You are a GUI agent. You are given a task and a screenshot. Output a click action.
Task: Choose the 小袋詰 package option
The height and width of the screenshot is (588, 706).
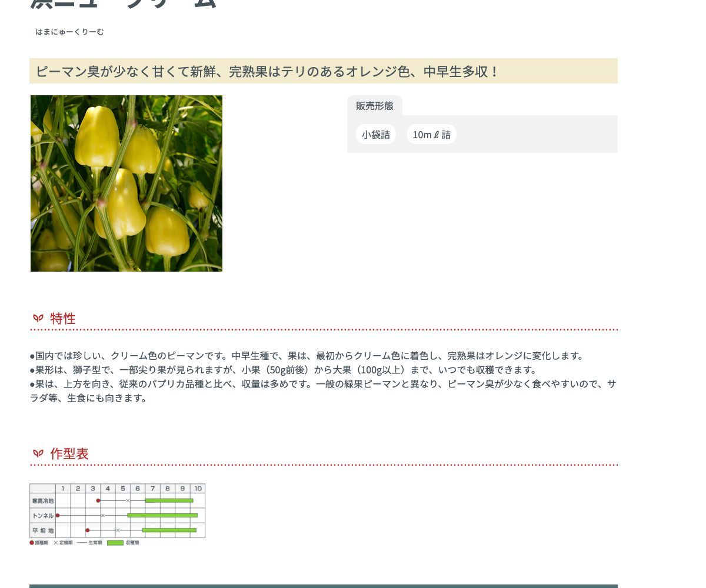point(375,135)
